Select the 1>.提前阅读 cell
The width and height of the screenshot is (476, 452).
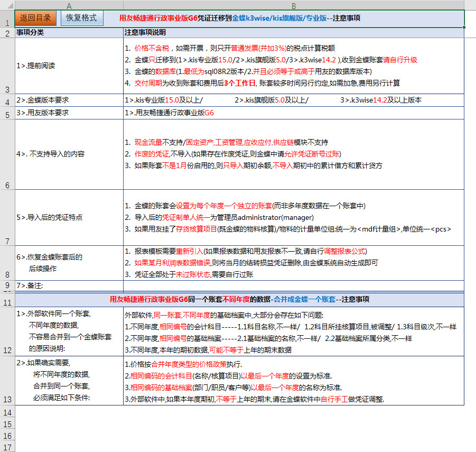pyautogui.click(x=69, y=66)
